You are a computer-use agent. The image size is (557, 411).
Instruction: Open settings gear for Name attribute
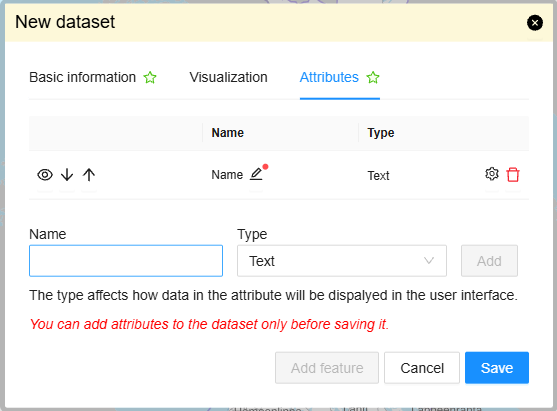coord(492,174)
